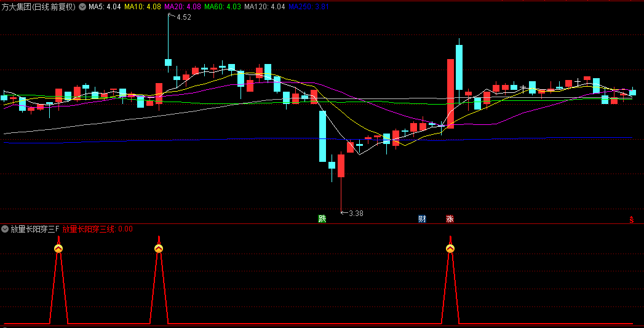Select the 方大集团(日线.前复权) chart title

39,7
